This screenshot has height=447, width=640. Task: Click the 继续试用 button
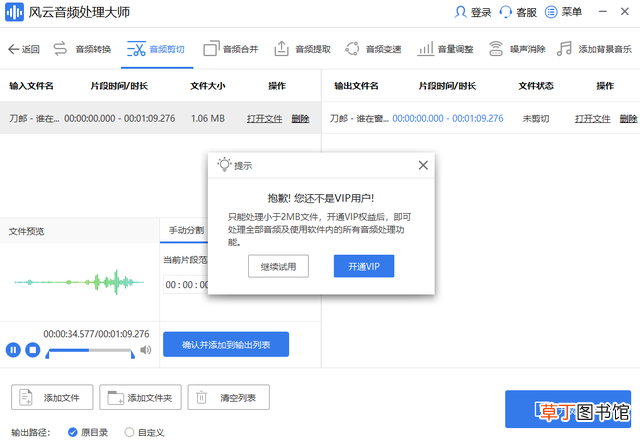pyautogui.click(x=278, y=266)
